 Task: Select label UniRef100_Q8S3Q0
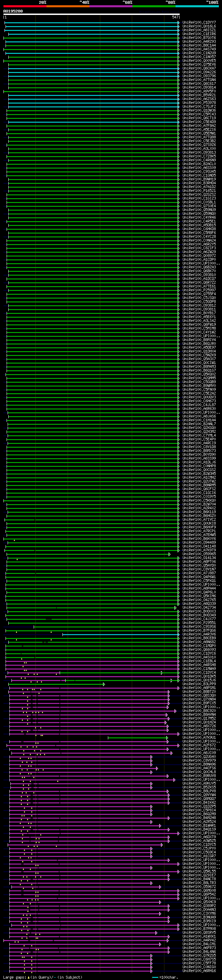[x=199, y=695]
